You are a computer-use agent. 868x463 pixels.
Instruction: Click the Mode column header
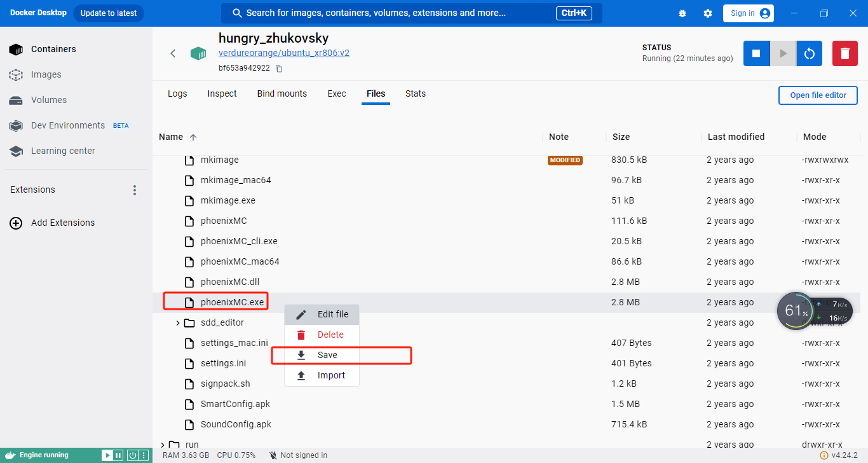[815, 137]
